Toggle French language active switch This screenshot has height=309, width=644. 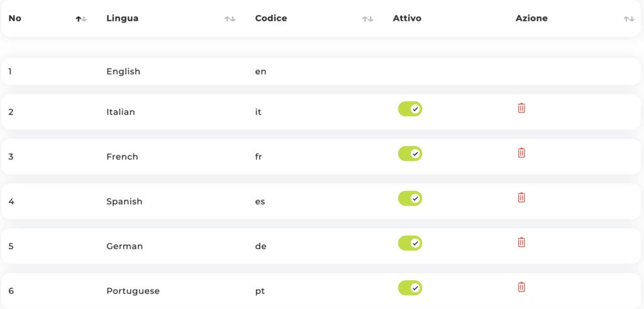[410, 154]
